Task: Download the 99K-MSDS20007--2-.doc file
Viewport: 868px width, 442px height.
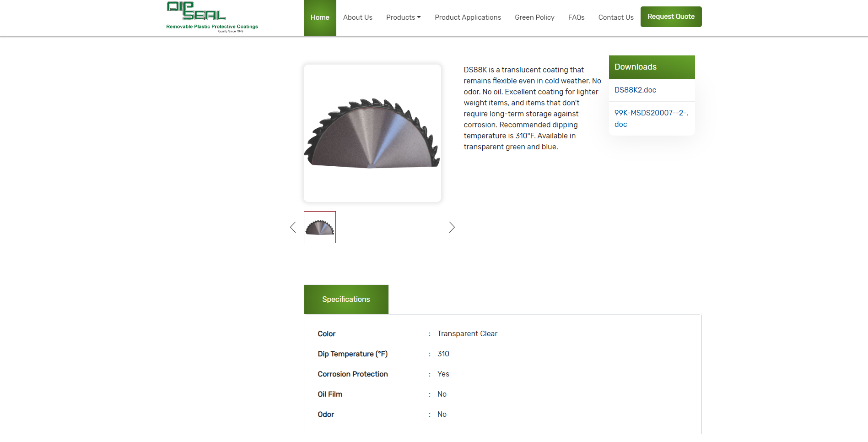Action: [651, 118]
